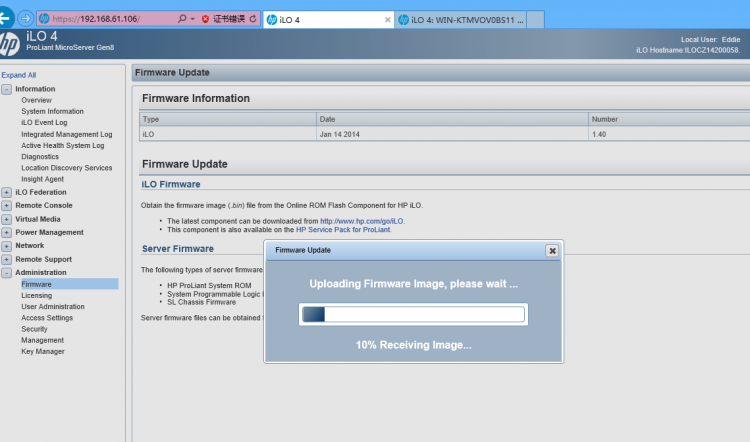Click the '10% Receiving Image...' status text
This screenshot has width=750, height=442.
pos(413,345)
